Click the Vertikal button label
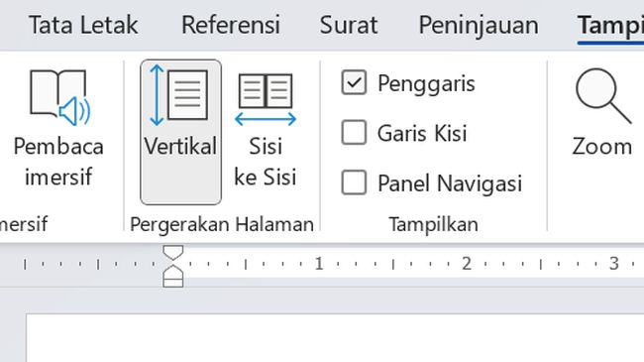Screen dimensions: 644x362 click(x=180, y=146)
